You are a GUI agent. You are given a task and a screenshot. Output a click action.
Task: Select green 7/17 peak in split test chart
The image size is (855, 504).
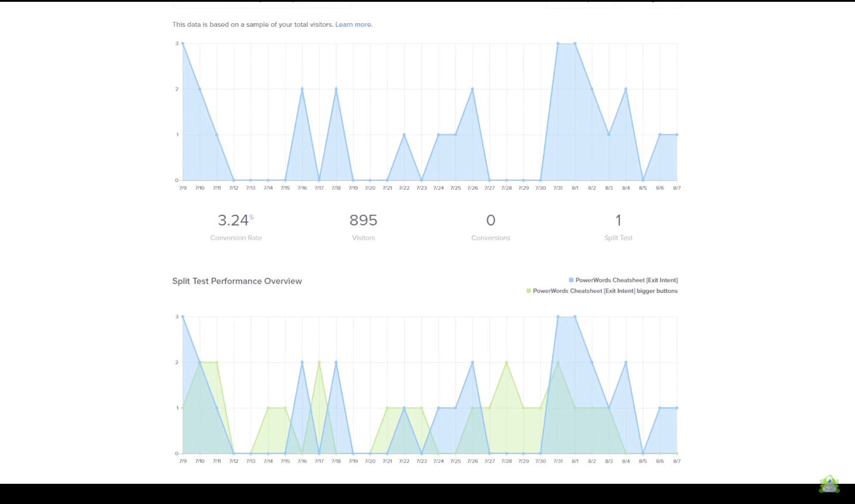coord(320,362)
